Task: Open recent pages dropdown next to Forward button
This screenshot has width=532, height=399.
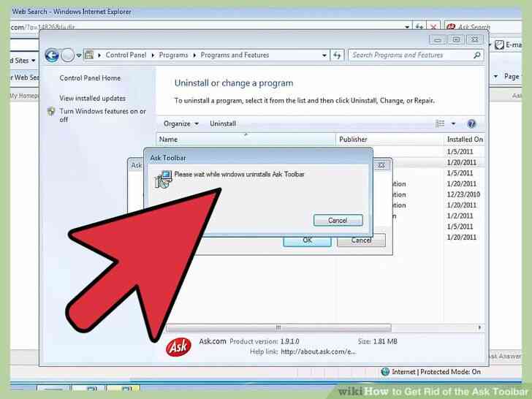Action: point(79,56)
